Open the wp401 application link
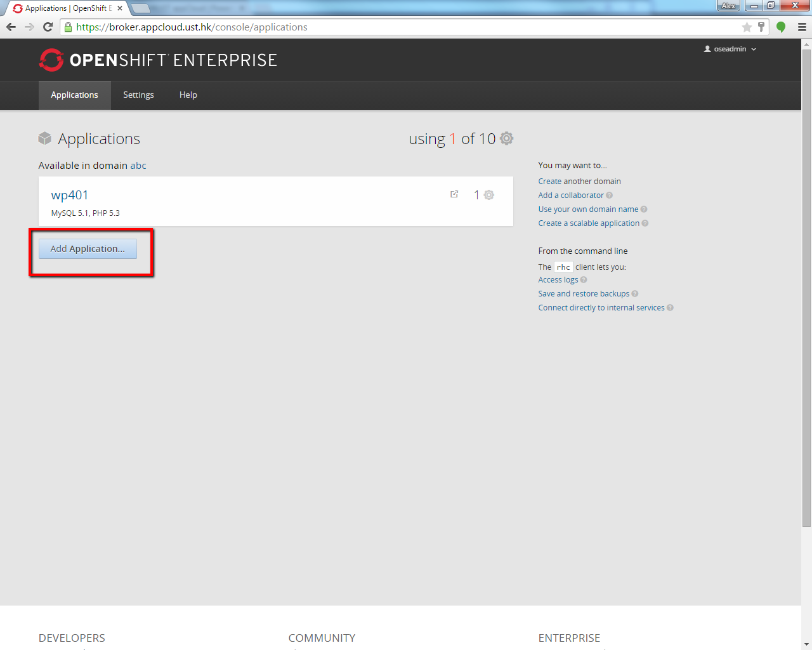Screen dimensions: 812x650 tap(70, 195)
